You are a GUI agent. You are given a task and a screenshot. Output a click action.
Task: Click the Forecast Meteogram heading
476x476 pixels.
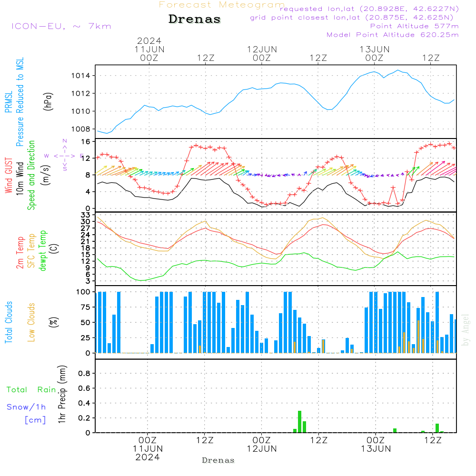(x=222, y=5)
